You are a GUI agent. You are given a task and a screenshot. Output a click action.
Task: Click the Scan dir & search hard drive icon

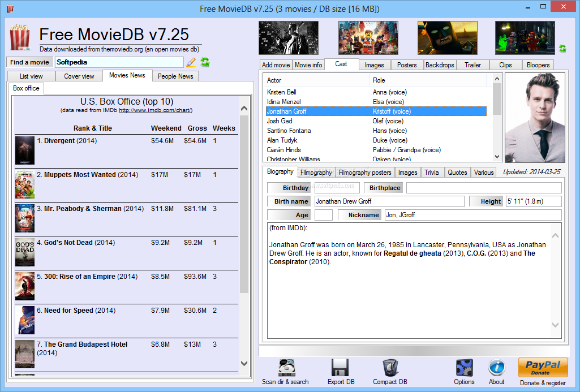[286, 368]
